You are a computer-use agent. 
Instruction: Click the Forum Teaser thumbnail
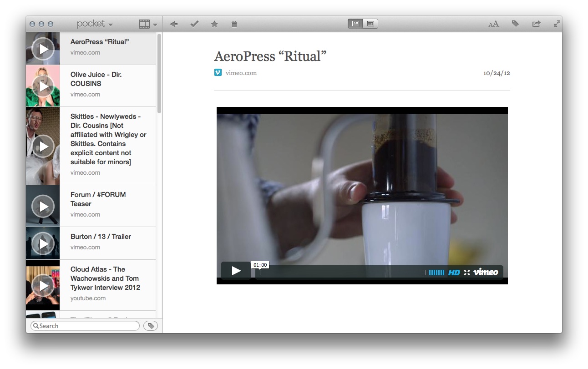(43, 206)
